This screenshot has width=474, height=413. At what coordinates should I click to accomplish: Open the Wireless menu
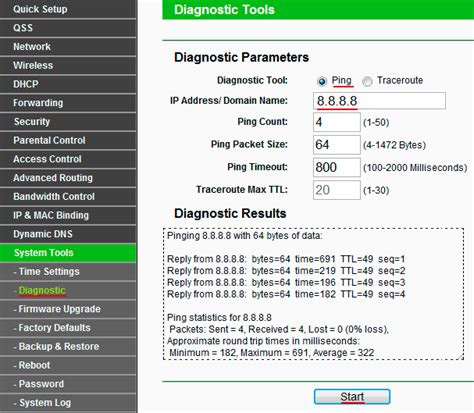[x=68, y=65]
